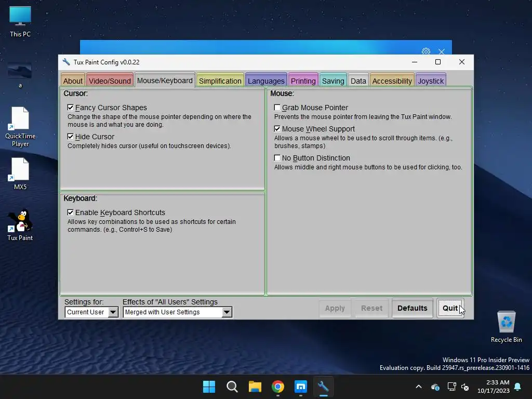Click the Apply button

coord(335,308)
